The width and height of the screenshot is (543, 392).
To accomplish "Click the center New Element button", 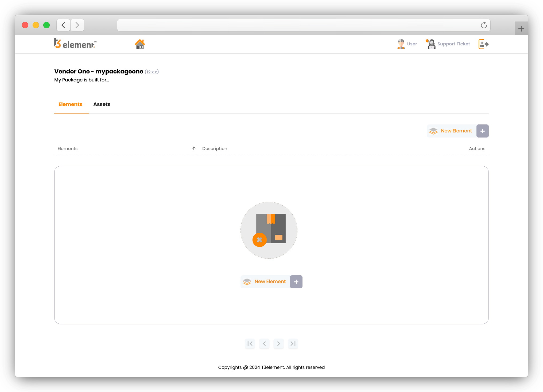I will pyautogui.click(x=271, y=282).
